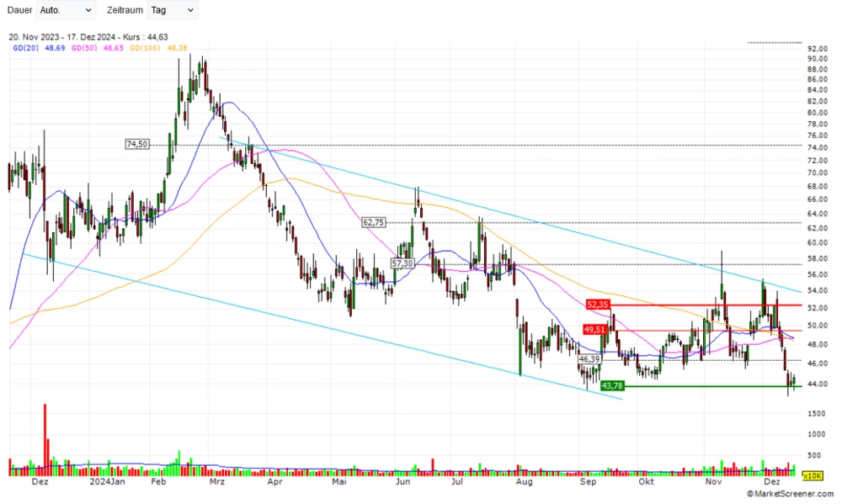Click the date range and Kurs 44,63 header

[x=88, y=37]
